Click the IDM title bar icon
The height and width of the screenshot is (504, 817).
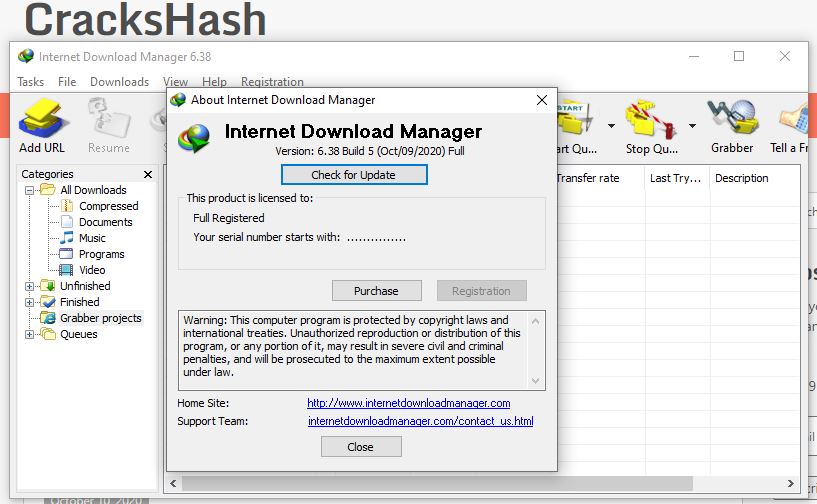[26, 56]
